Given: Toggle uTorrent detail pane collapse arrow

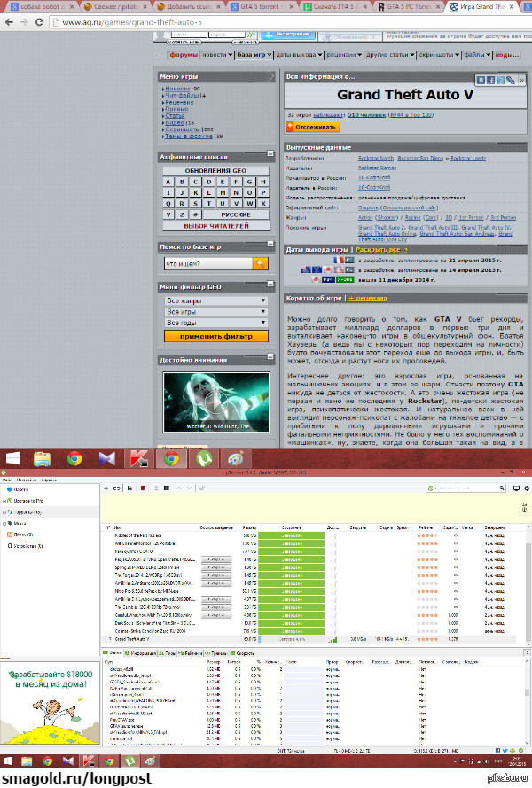Looking at the screenshot, I should (527, 652).
